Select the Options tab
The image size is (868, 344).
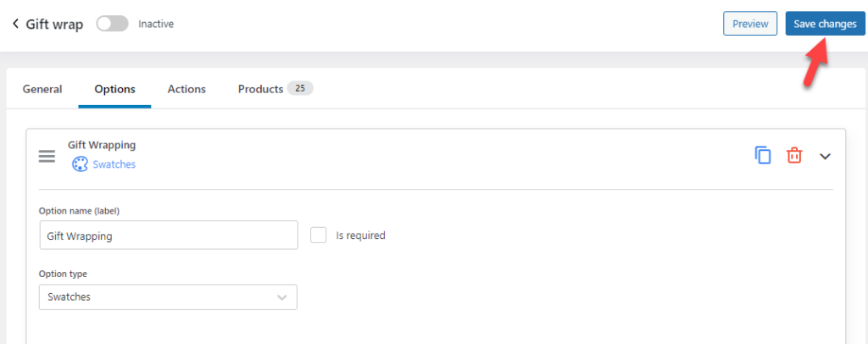[x=114, y=89]
